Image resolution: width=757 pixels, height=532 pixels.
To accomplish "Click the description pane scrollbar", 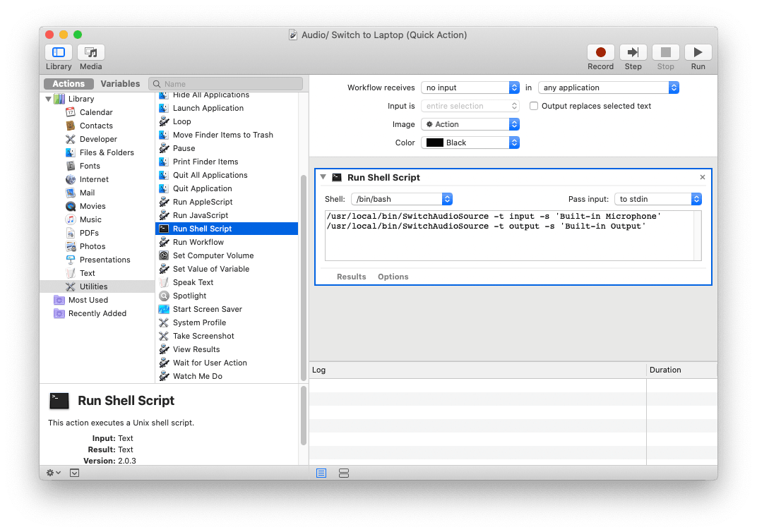I will point(304,416).
